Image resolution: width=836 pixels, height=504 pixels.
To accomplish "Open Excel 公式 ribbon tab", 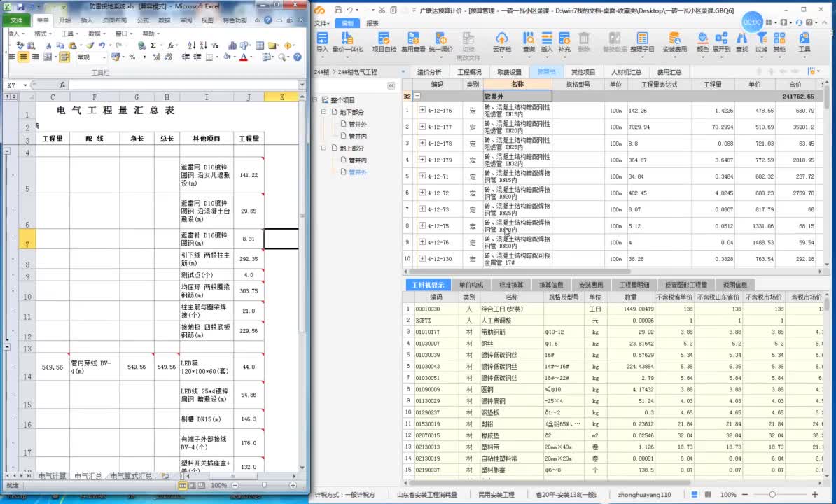I will [143, 20].
